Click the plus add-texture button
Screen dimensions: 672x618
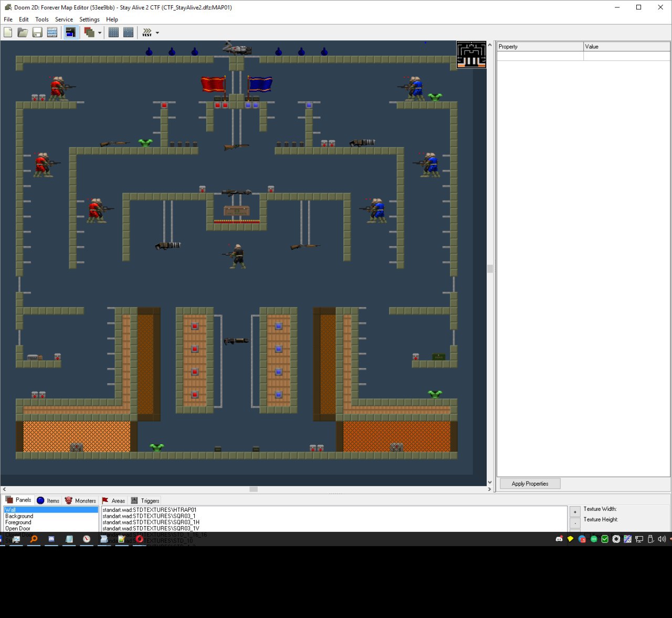[x=575, y=511]
